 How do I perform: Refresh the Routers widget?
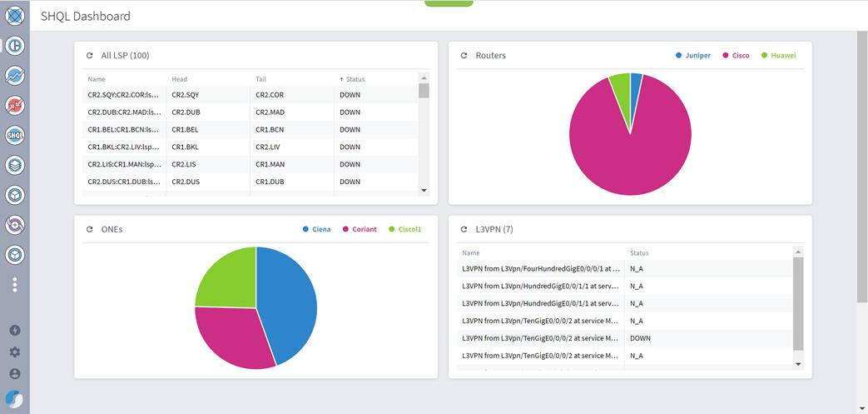pos(464,56)
